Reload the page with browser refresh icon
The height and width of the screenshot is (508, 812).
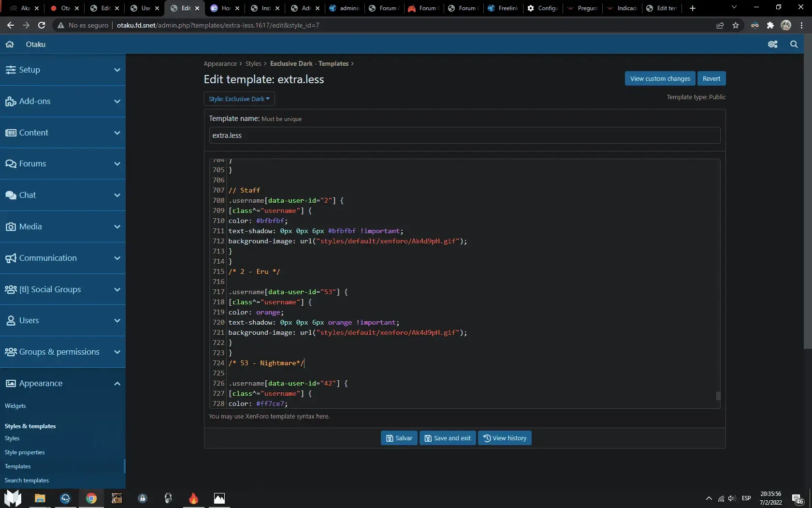pyautogui.click(x=42, y=25)
